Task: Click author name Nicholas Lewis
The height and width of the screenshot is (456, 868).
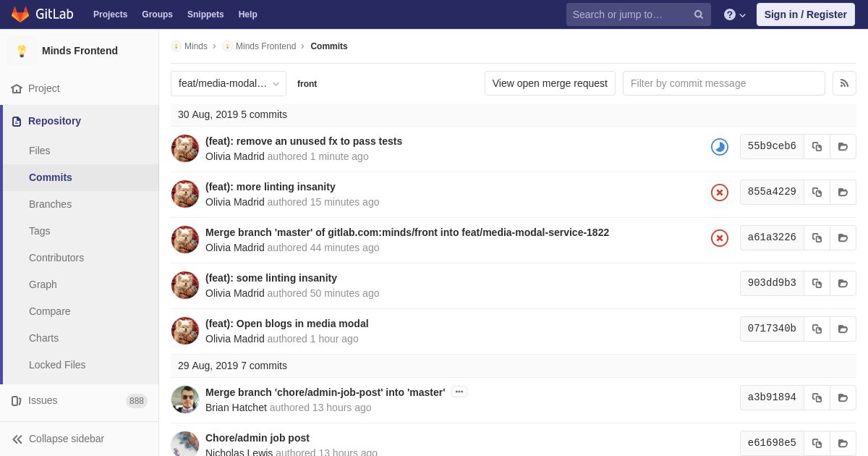Action: [239, 452]
